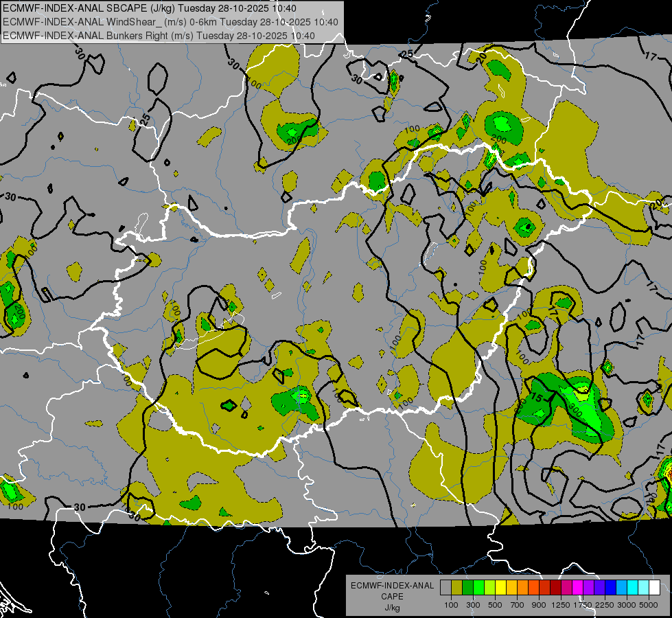The image size is (672, 618).
Task: Click the legend tick label 5000
Action: pos(649,605)
